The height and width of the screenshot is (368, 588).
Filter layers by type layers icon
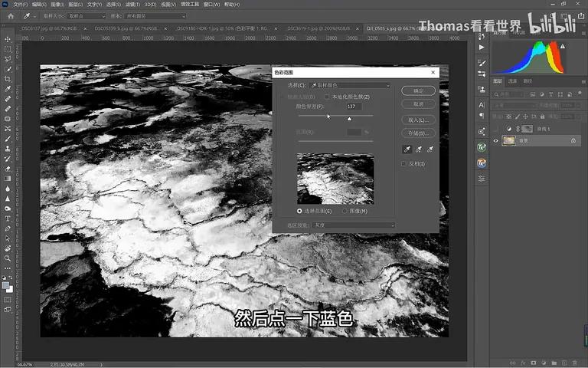551,94
